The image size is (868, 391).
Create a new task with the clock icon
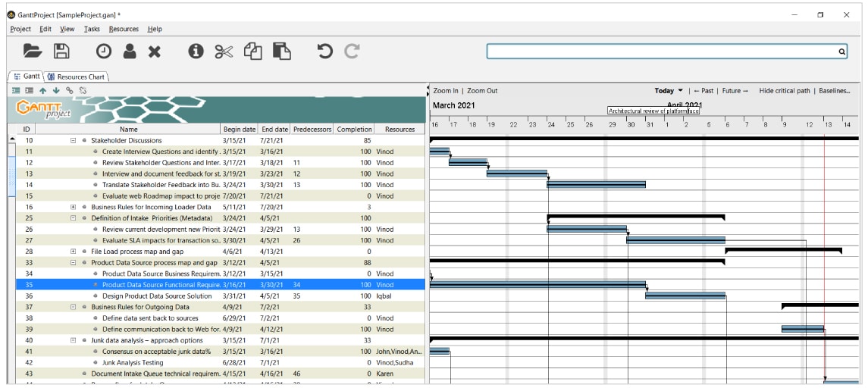coord(103,51)
